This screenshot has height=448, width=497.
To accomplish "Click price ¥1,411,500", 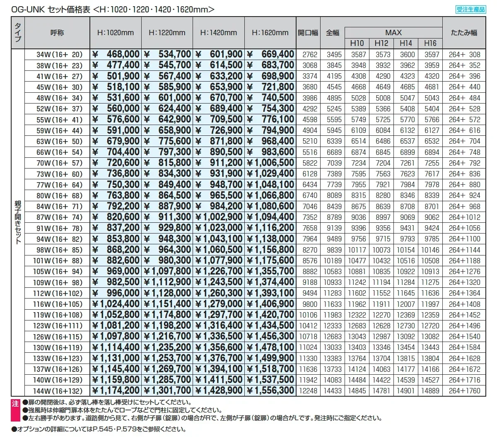I will click(219, 380).
